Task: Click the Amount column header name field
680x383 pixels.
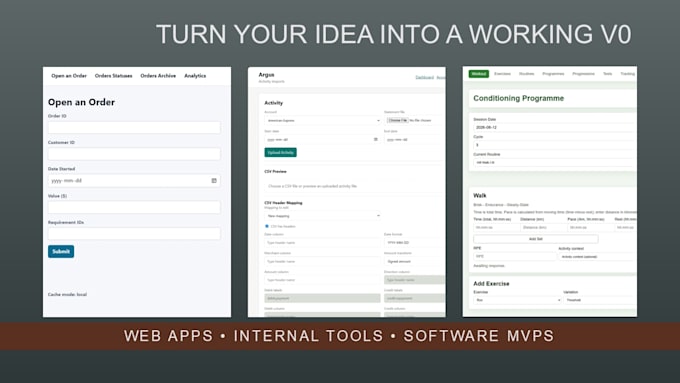Action: [x=322, y=280]
